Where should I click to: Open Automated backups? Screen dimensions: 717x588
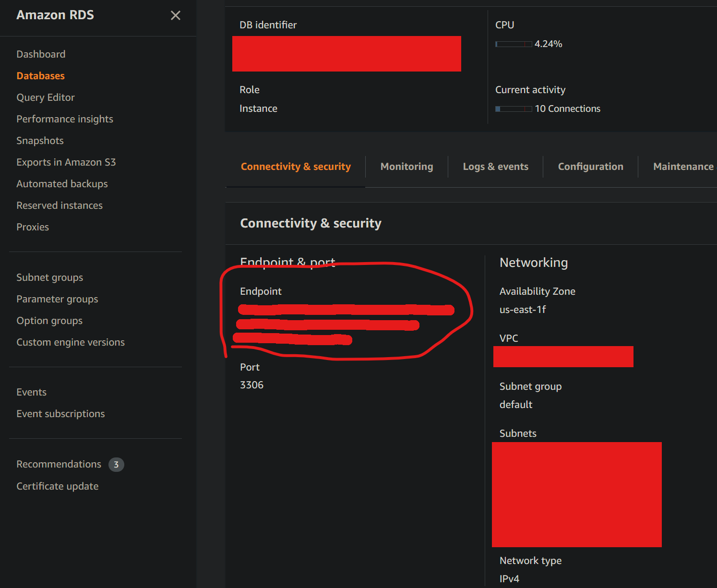62,183
